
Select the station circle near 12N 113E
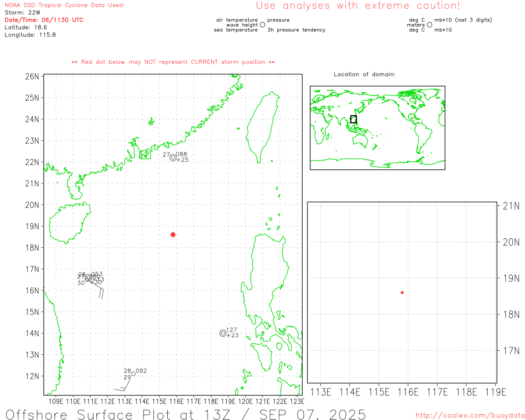[133, 374]
